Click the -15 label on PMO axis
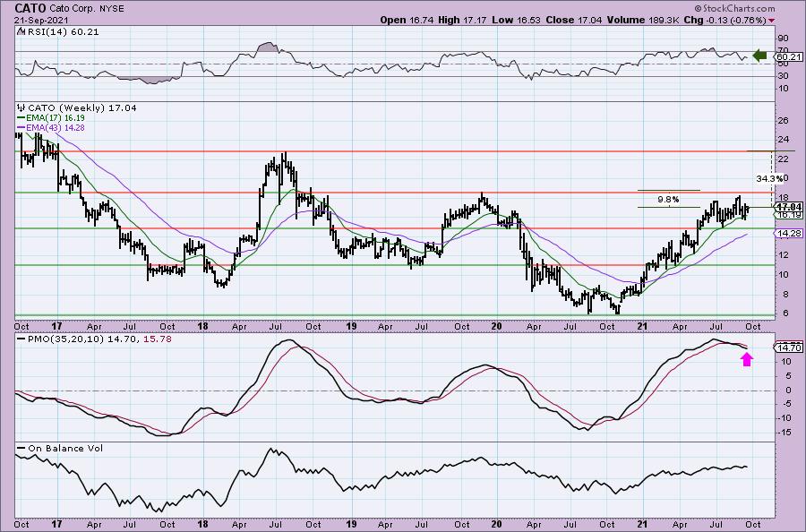806x532 pixels. coord(784,433)
